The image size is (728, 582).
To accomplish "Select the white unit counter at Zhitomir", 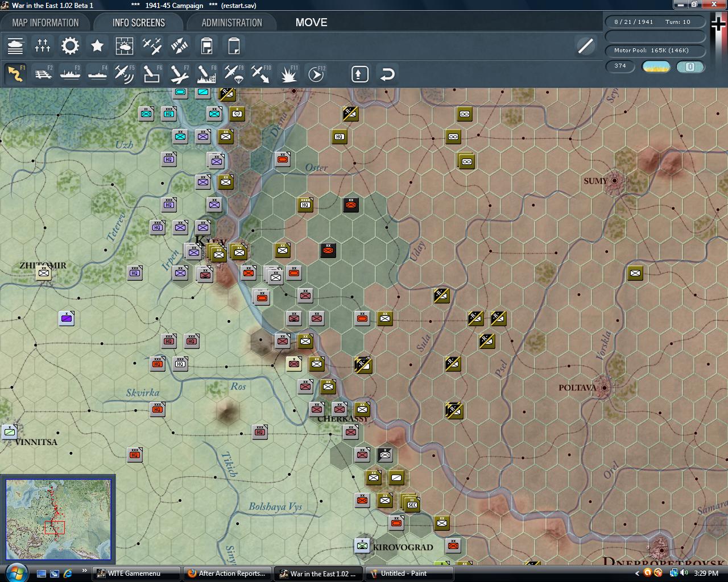I will (44, 273).
